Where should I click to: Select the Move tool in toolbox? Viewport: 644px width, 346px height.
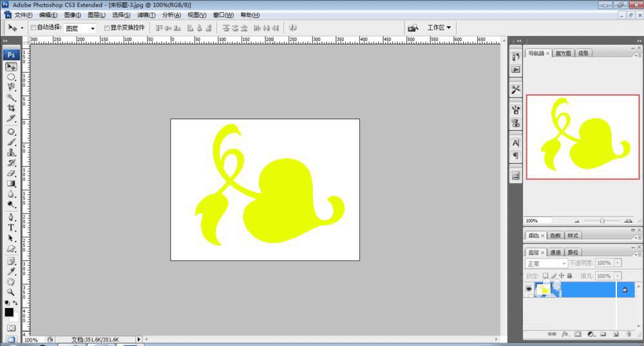[11, 66]
